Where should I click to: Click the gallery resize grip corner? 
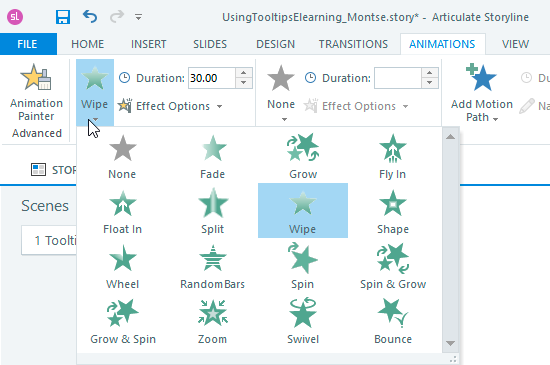click(x=453, y=359)
